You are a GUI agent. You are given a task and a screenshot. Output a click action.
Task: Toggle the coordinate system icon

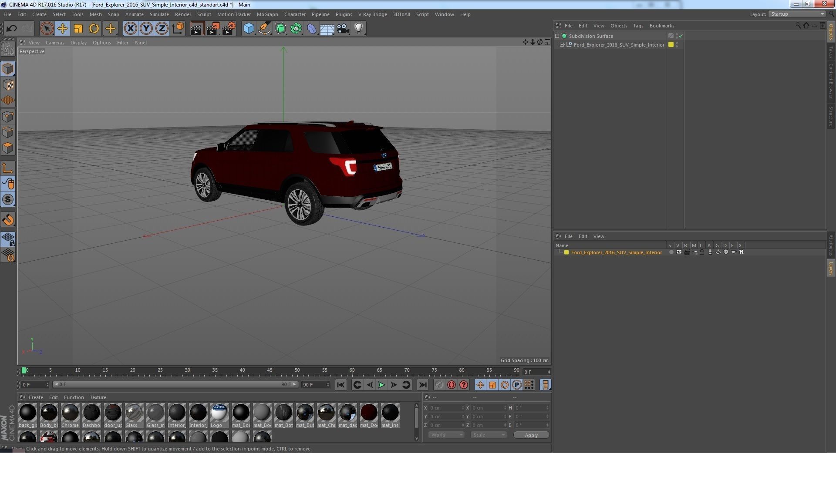coord(178,29)
